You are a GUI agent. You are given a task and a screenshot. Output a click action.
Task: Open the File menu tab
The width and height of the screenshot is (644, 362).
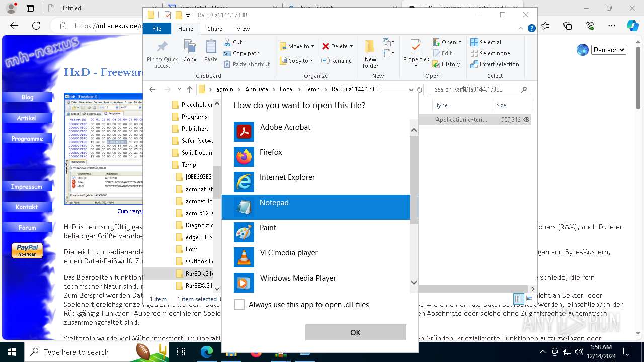click(x=157, y=29)
